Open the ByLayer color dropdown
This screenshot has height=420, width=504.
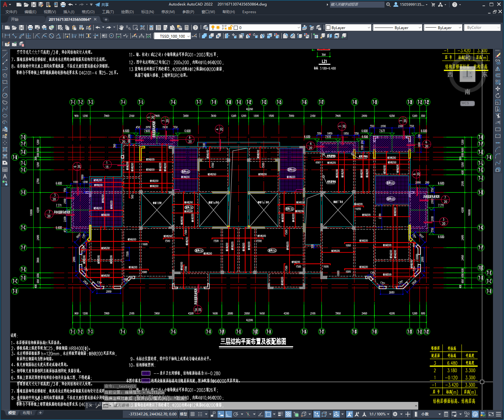(x=348, y=28)
